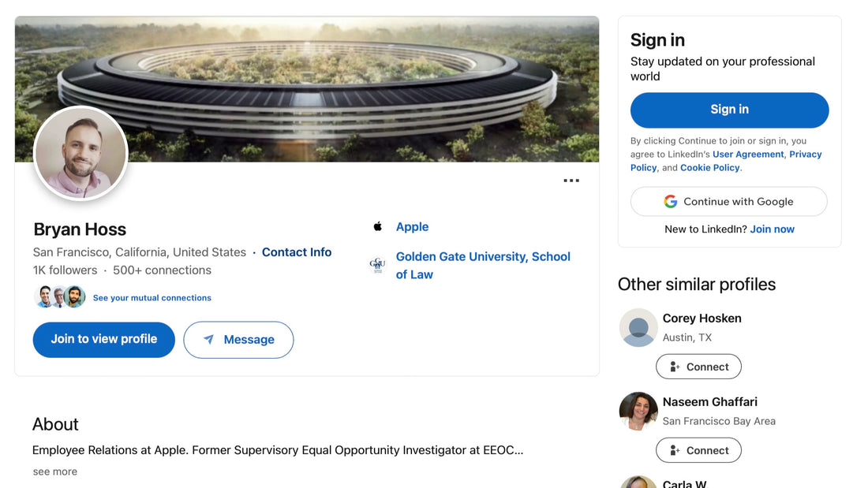This screenshot has height=488, width=868.
Task: Open Corey Hosken's placeholder avatar
Action: (638, 327)
